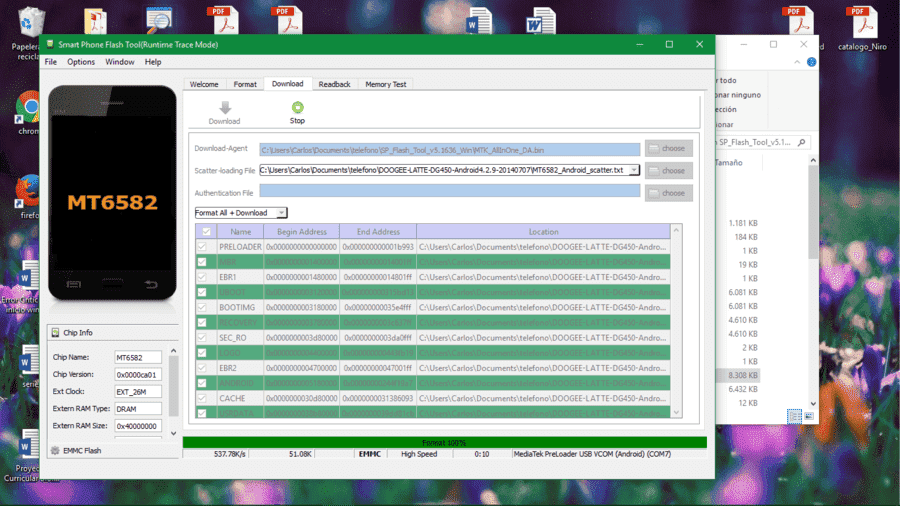The width and height of the screenshot is (900, 506).
Task: Switch to the Format tab
Action: [245, 84]
